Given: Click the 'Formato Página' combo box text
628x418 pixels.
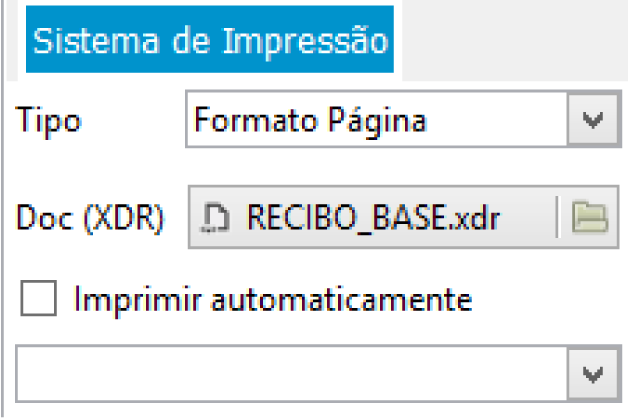Looking at the screenshot, I should [x=310, y=121].
